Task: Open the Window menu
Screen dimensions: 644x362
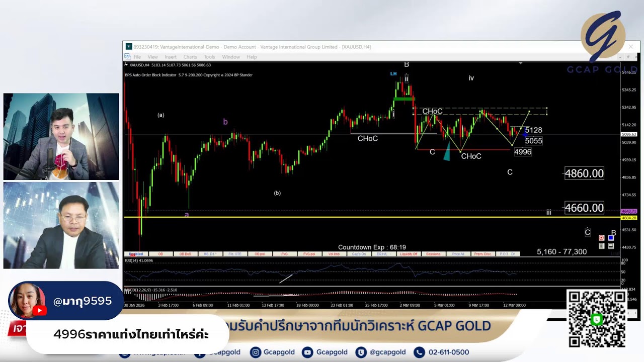Action: (x=231, y=57)
